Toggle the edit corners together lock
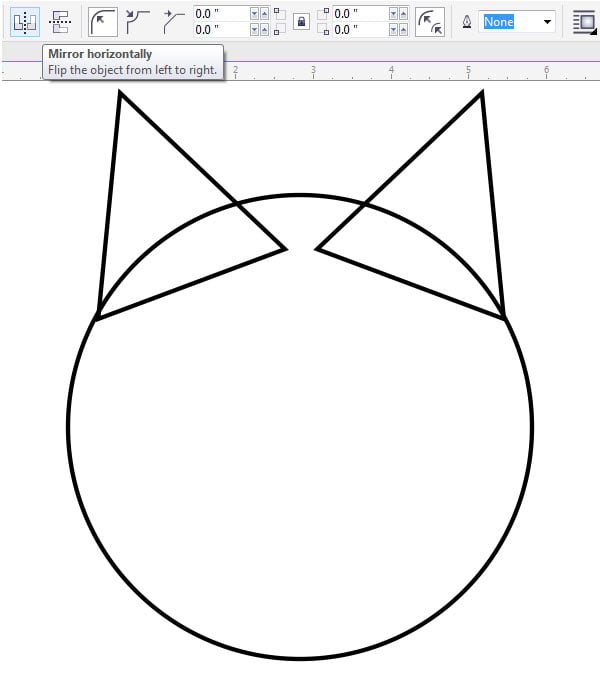The image size is (600, 676). (301, 22)
